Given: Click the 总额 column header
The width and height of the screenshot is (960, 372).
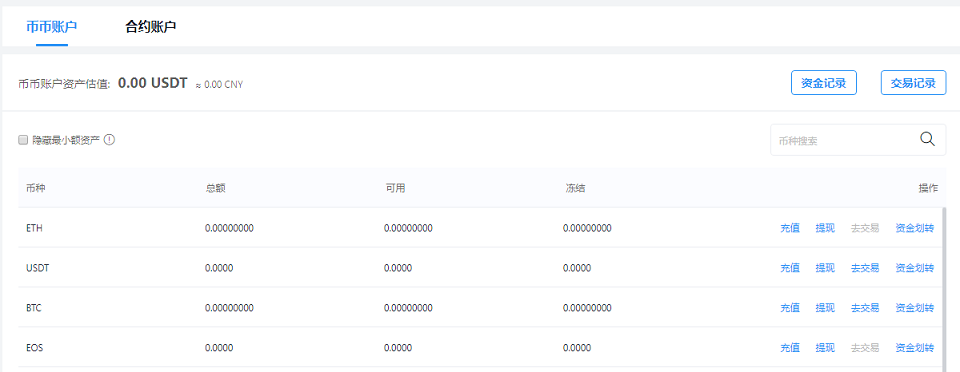Looking at the screenshot, I should (216, 188).
